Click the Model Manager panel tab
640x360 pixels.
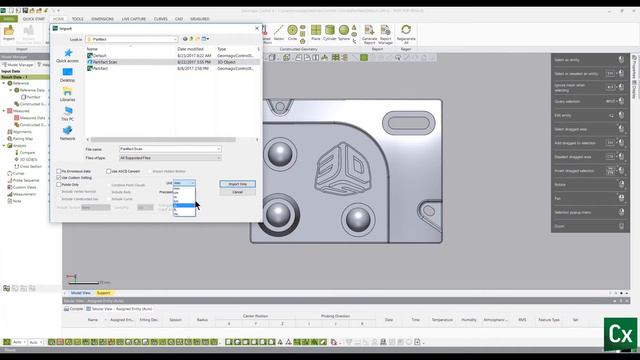click(18, 65)
